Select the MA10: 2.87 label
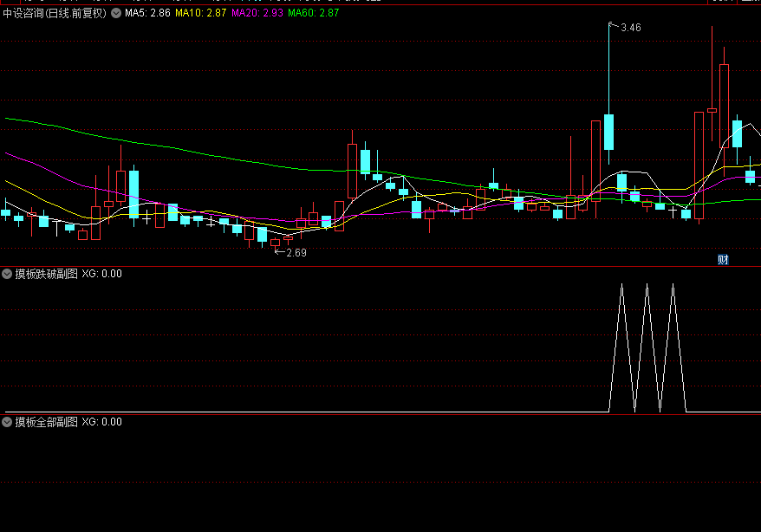 click(x=200, y=13)
